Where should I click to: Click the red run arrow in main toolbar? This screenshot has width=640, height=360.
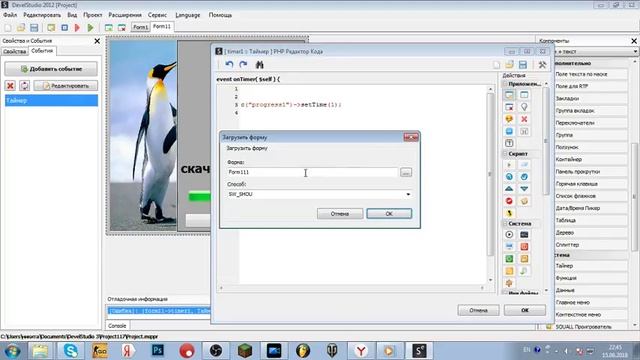click(x=77, y=28)
